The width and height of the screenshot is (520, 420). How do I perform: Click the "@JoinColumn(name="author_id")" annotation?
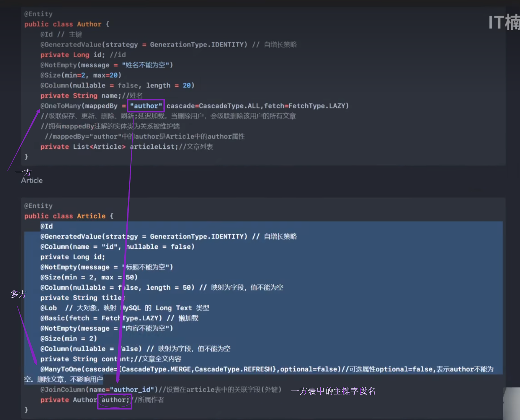tap(99, 390)
